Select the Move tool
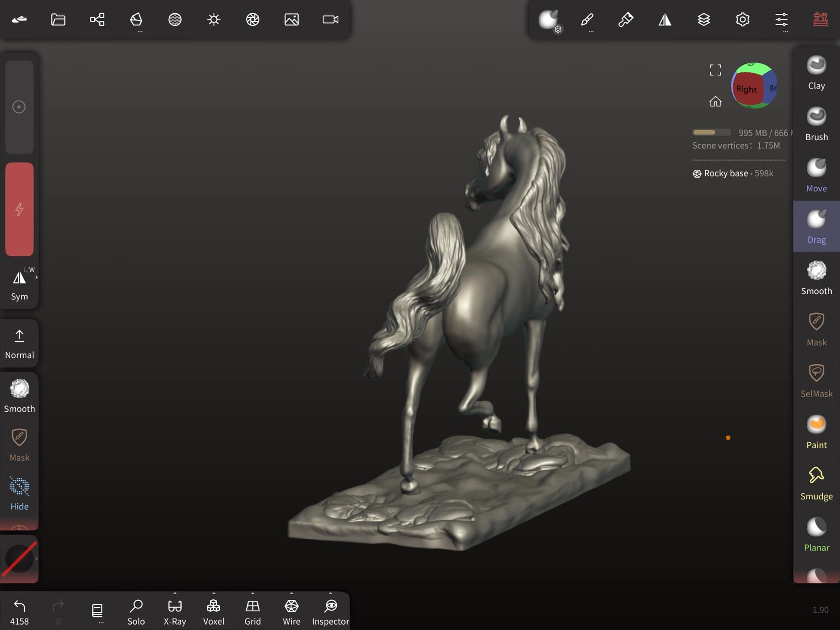The width and height of the screenshot is (840, 630). pyautogui.click(x=816, y=175)
